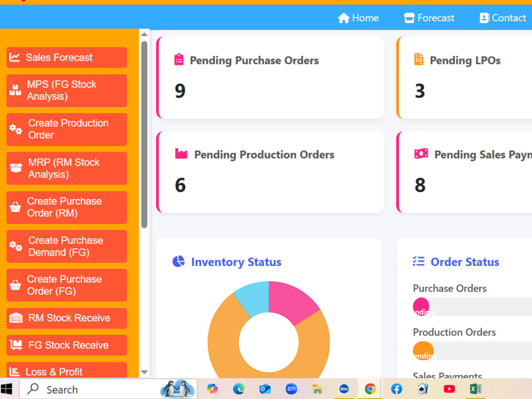
Task: Click the Pending LPOs invoice icon
Action: pos(419,60)
